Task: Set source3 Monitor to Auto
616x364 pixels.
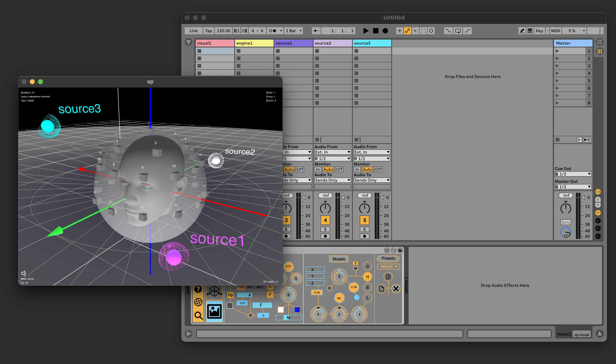Action: click(x=367, y=169)
